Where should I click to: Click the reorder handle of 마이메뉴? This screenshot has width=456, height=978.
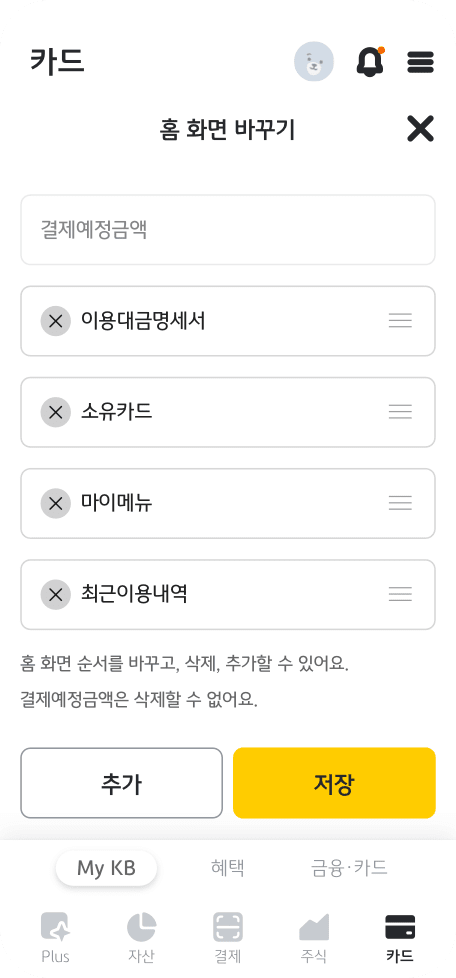pos(400,503)
